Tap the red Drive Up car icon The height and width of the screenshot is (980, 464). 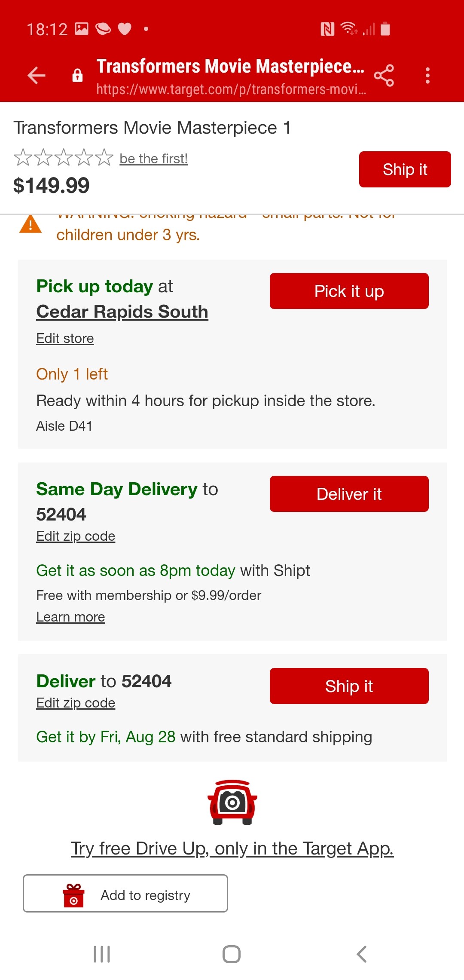(x=232, y=802)
